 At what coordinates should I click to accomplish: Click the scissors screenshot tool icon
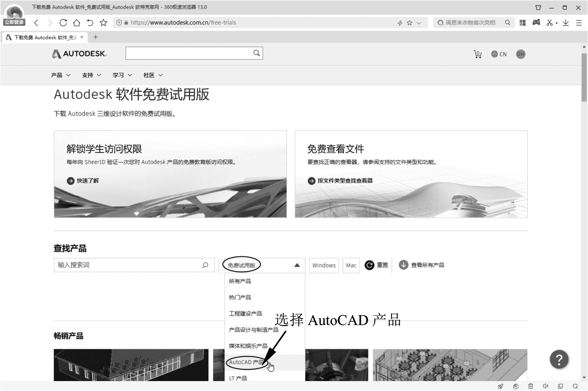coord(550,22)
